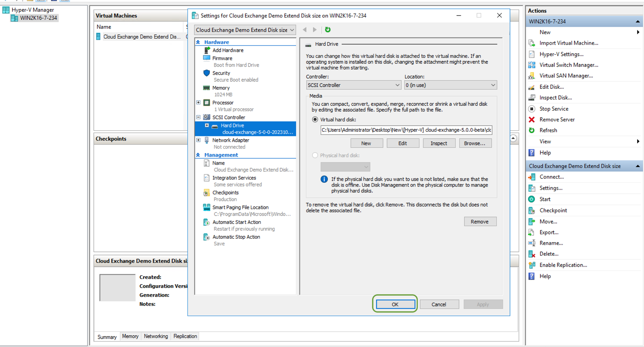Collapse the SCSI Controller tree node
The width and height of the screenshot is (644, 347).
click(198, 117)
